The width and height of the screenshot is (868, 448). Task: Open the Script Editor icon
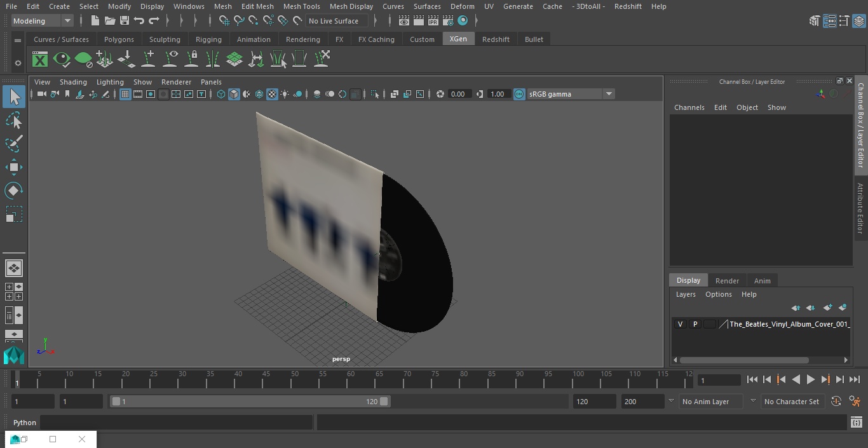(856, 423)
